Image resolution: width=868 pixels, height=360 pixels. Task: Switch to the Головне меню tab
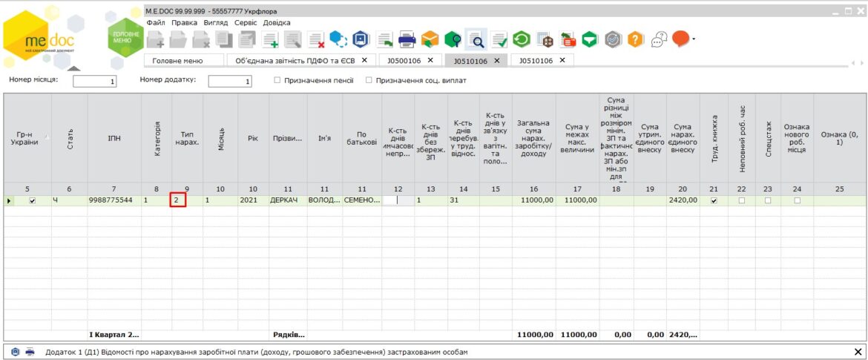tap(184, 60)
